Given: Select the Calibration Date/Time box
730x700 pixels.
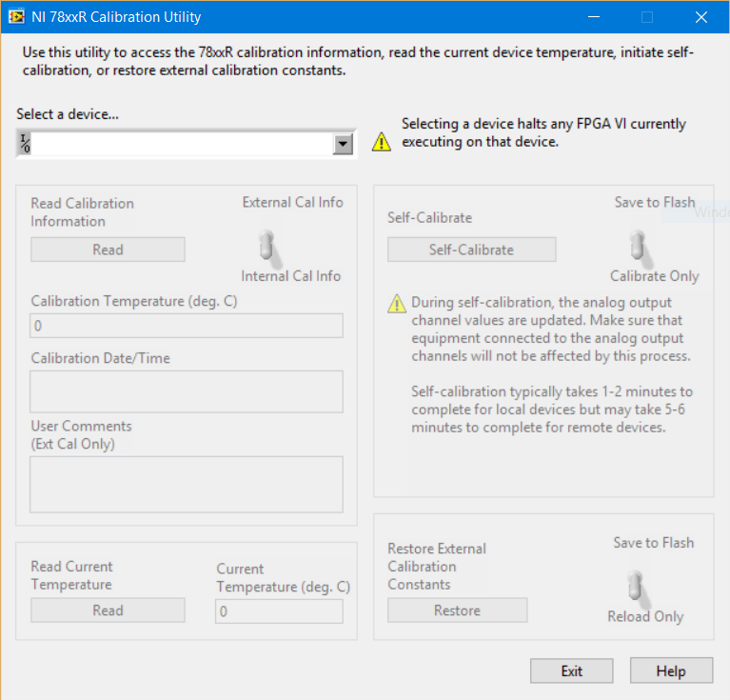Looking at the screenshot, I should (187, 390).
